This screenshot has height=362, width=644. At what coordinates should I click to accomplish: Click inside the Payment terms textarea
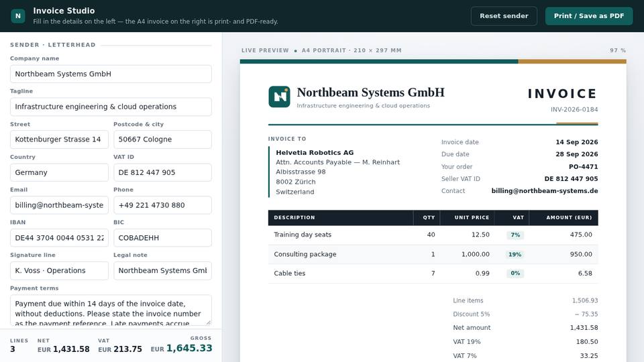coord(111,310)
